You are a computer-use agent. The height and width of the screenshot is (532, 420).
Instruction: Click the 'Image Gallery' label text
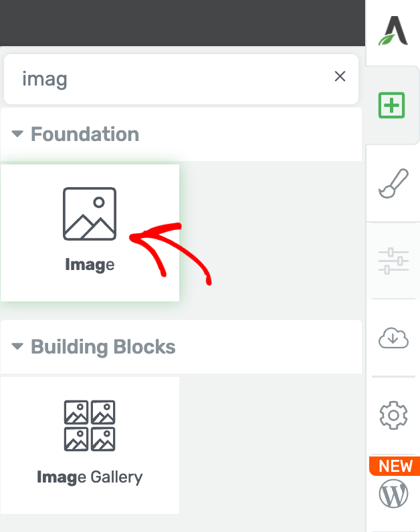(x=90, y=477)
